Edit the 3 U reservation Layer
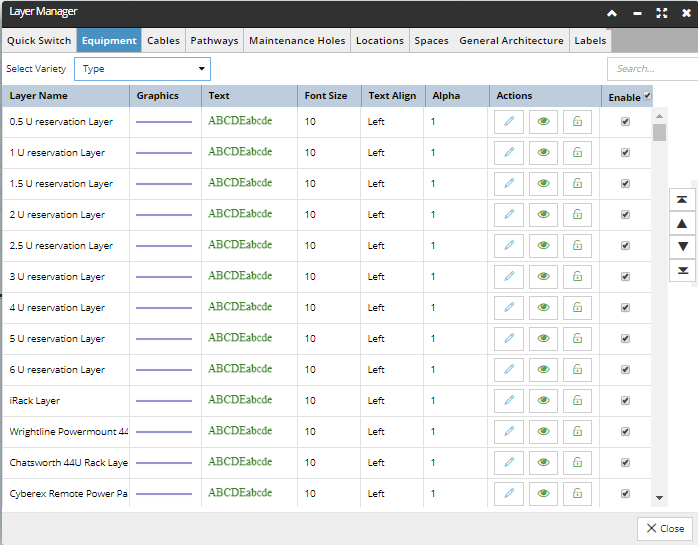This screenshot has height=545, width=698. click(509, 277)
